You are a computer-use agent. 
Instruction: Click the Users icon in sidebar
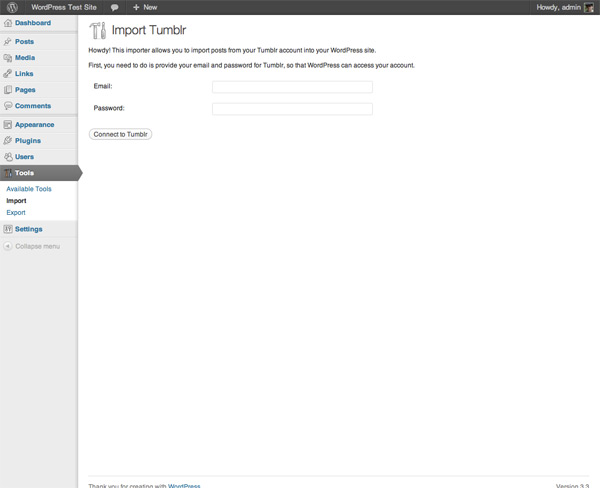[8, 157]
